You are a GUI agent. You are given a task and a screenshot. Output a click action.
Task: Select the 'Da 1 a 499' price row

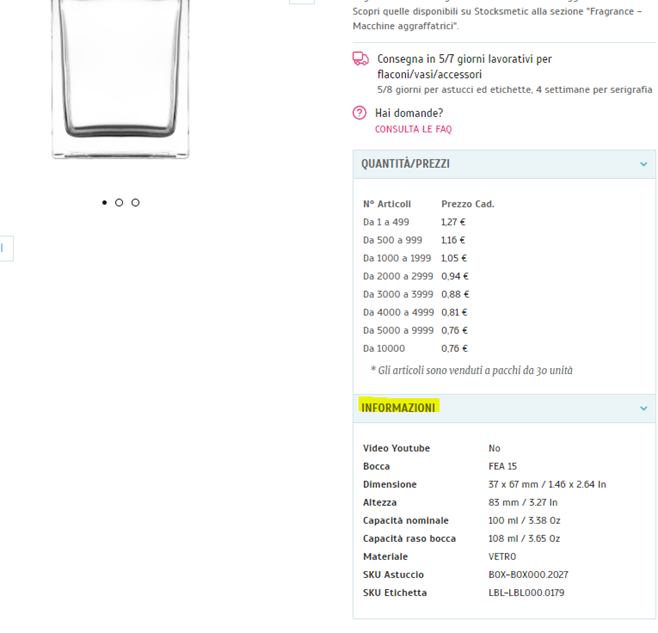coord(415,222)
